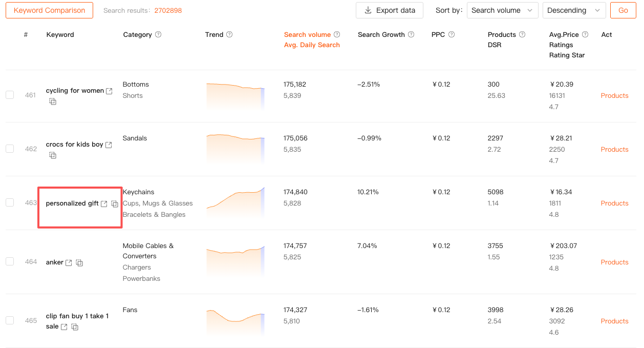This screenshot has width=644, height=348.
Task: Select the checkbox for personalized gift row
Action: [10, 202]
